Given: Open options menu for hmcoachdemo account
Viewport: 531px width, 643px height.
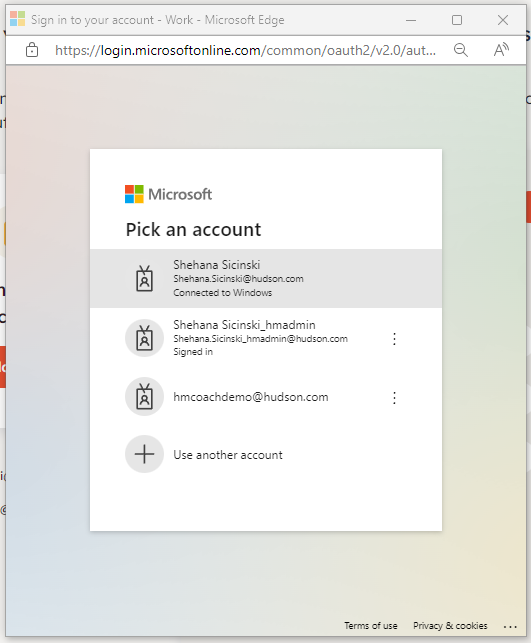Looking at the screenshot, I should (x=394, y=398).
